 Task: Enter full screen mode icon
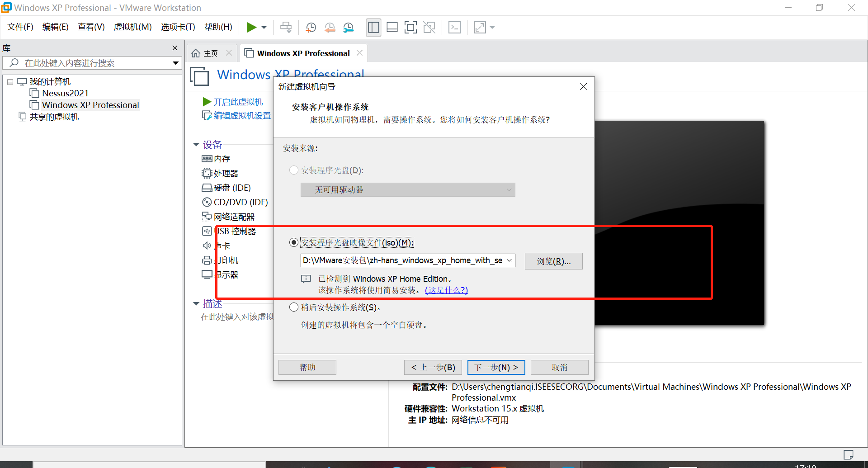pos(410,28)
